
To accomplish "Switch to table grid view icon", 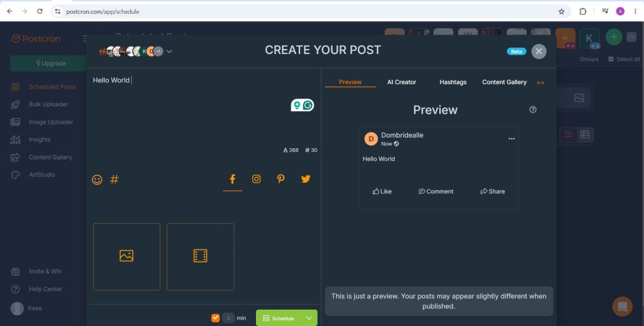I will [585, 134].
